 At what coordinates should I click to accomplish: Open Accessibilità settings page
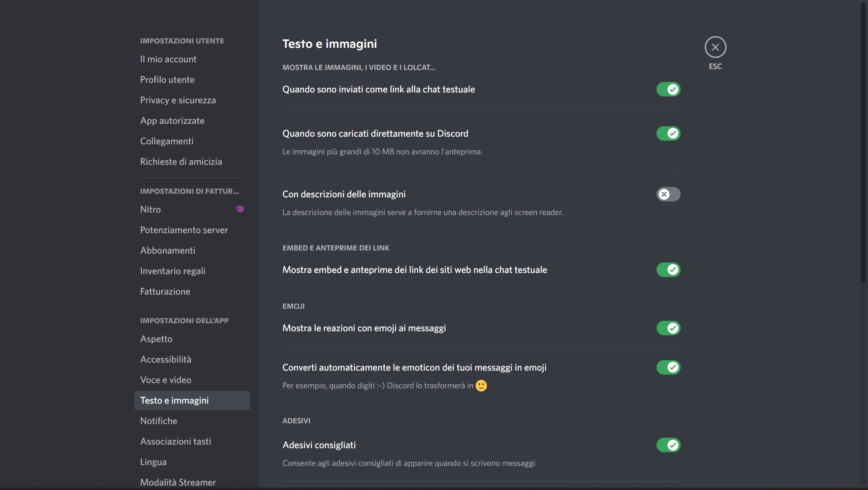click(166, 359)
